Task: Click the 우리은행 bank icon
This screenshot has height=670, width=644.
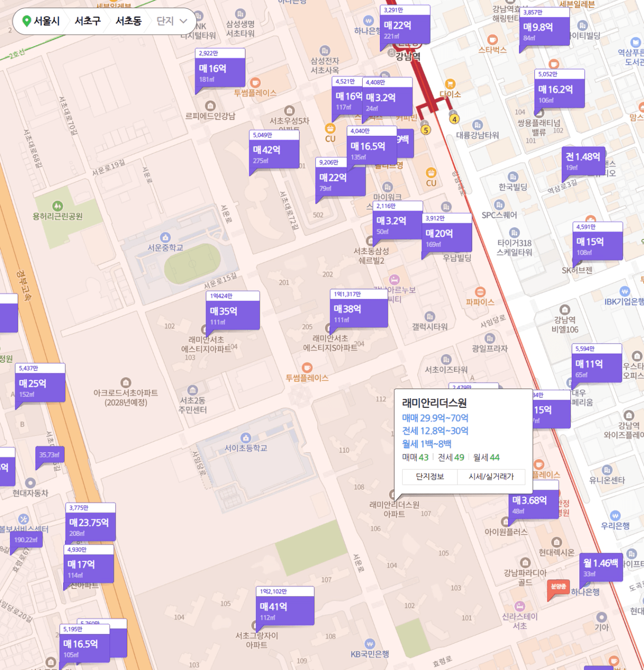Action: (x=615, y=515)
